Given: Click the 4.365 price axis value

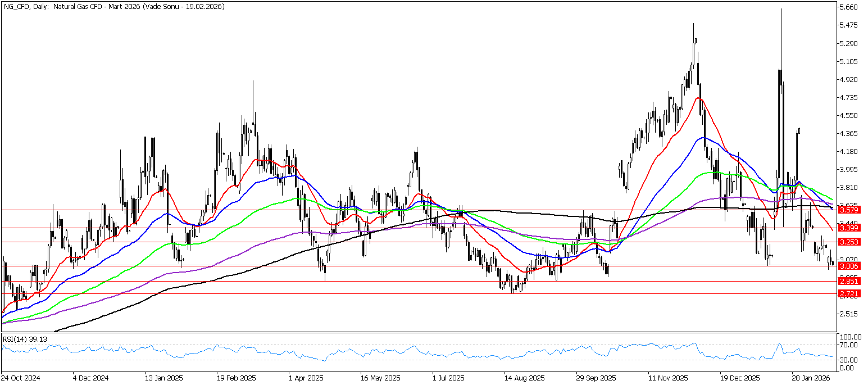Looking at the screenshot, I should click(x=847, y=133).
